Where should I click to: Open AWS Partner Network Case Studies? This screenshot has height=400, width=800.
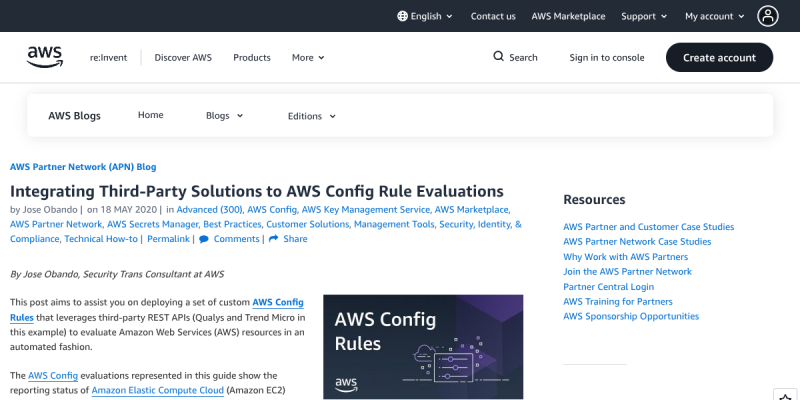click(637, 242)
